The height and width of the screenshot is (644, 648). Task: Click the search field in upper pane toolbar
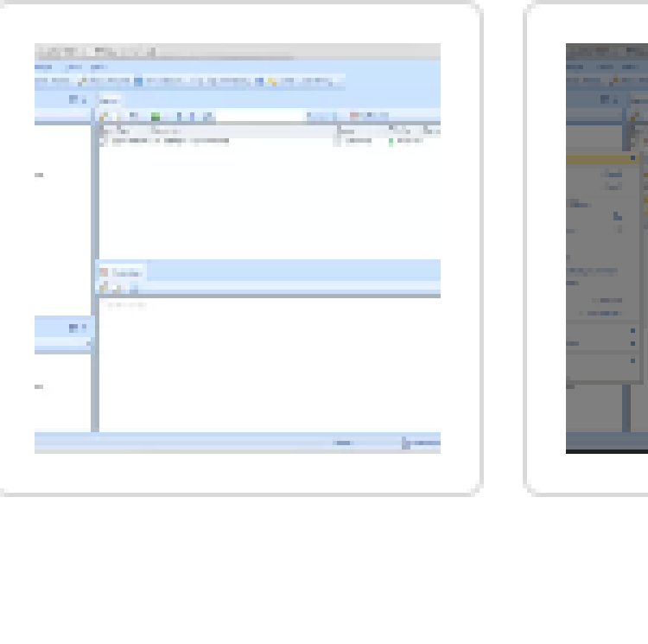point(259,116)
